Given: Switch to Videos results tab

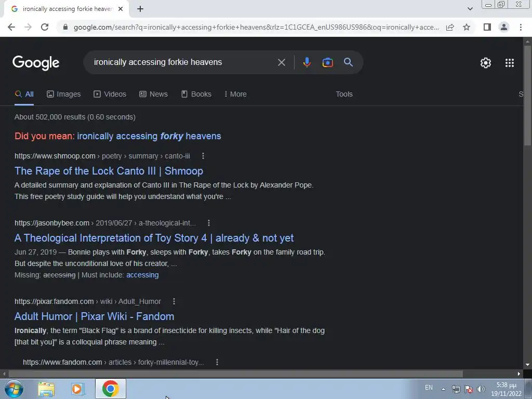Looking at the screenshot, I should pyautogui.click(x=110, y=95).
